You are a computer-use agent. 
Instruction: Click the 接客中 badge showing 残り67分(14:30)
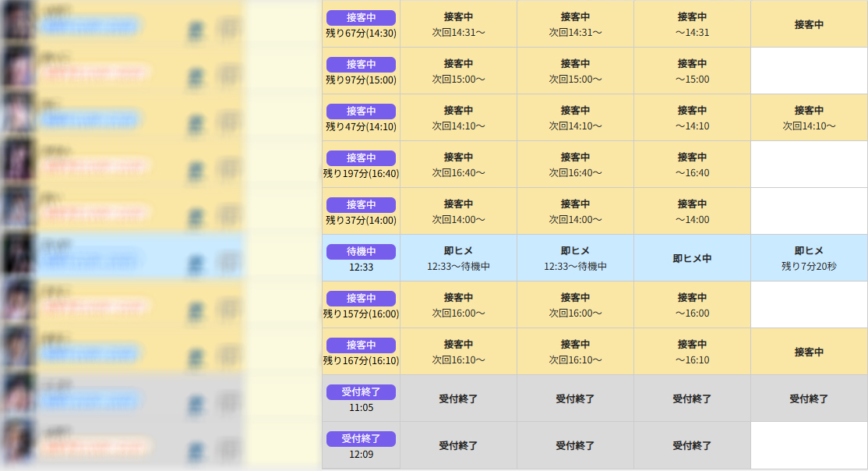pos(361,17)
